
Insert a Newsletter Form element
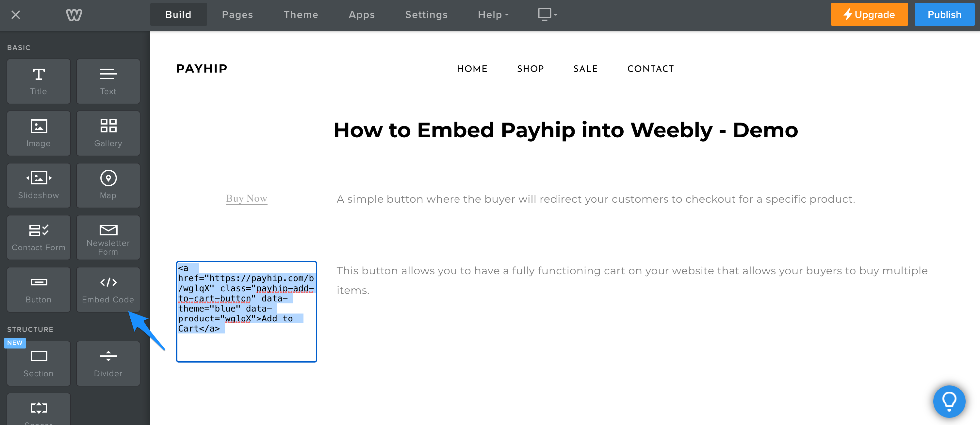(x=108, y=237)
